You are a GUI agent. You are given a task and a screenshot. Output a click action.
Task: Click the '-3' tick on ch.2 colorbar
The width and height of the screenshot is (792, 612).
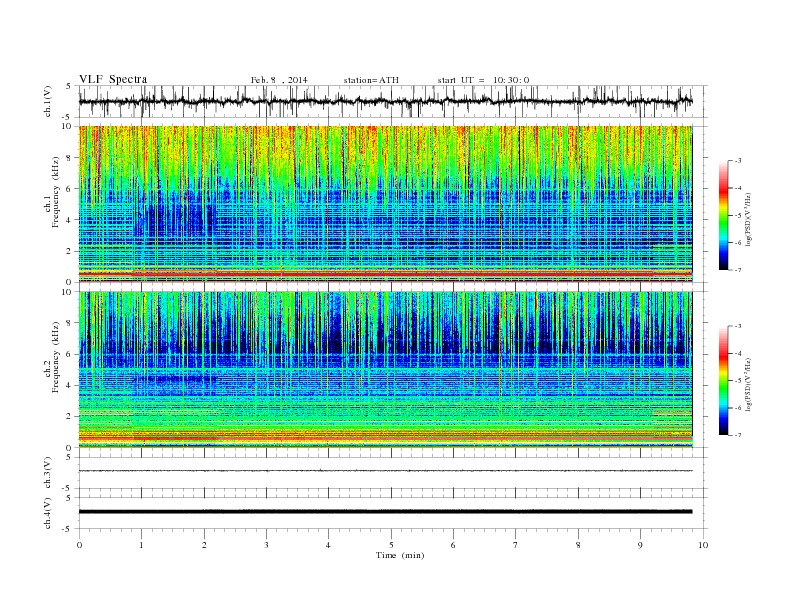[738, 326]
